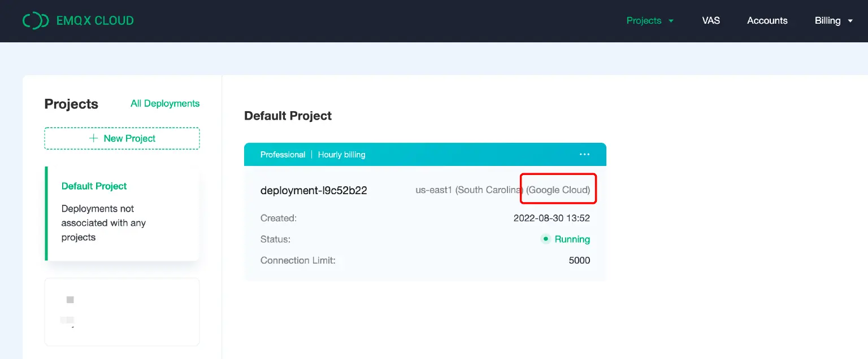
Task: Create a New Project
Action: point(122,138)
